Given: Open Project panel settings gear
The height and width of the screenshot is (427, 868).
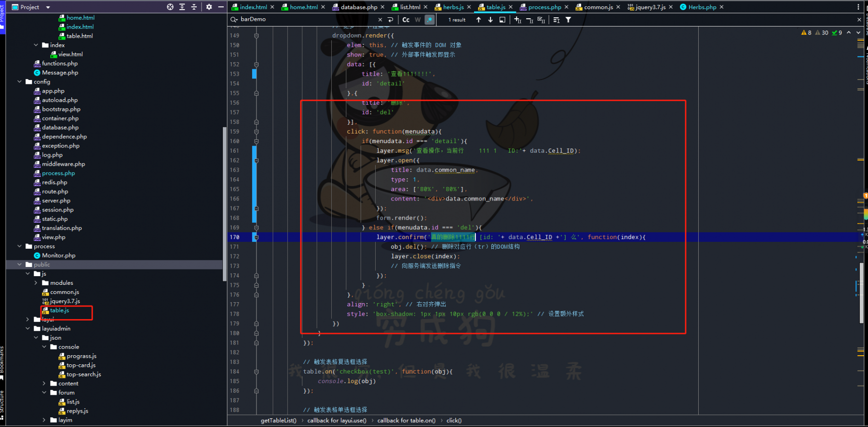Looking at the screenshot, I should coord(209,7).
